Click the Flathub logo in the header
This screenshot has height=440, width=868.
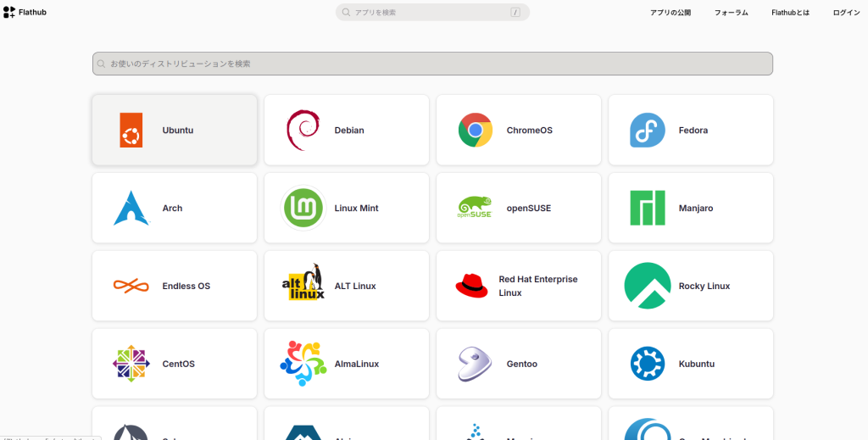pyautogui.click(x=25, y=12)
